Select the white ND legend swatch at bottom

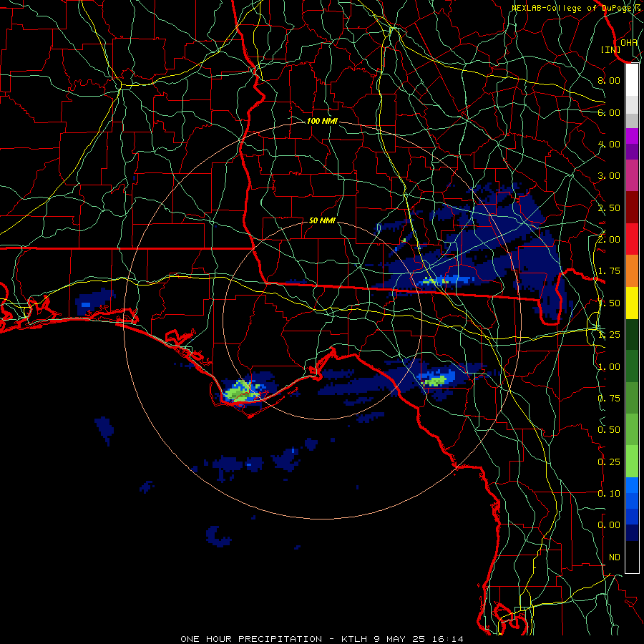632,557
